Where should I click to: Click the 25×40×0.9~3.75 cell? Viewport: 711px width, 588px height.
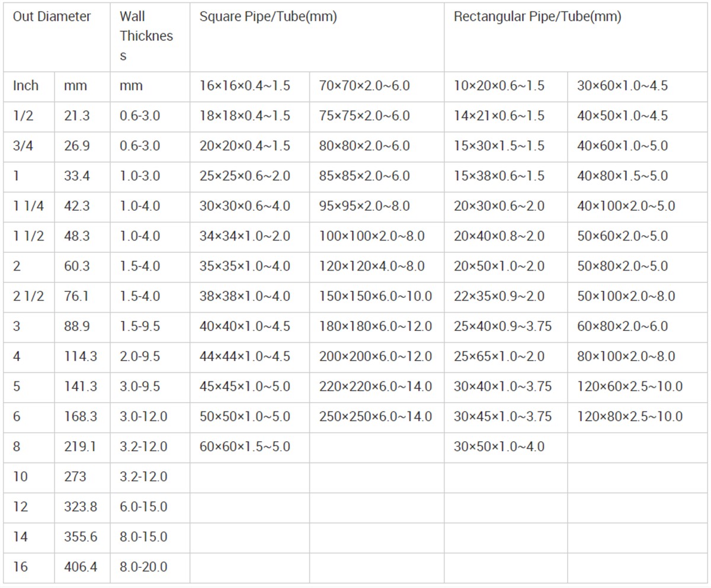502,326
